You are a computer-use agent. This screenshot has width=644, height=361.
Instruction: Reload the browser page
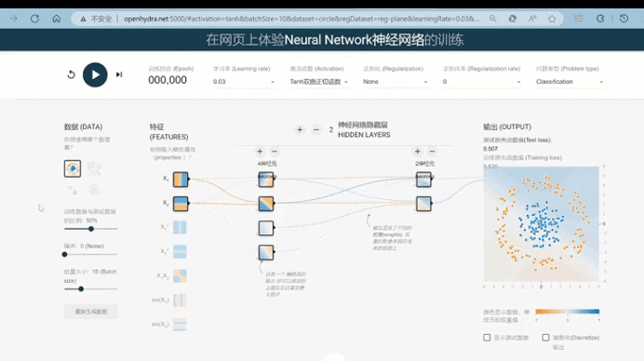pos(35,19)
